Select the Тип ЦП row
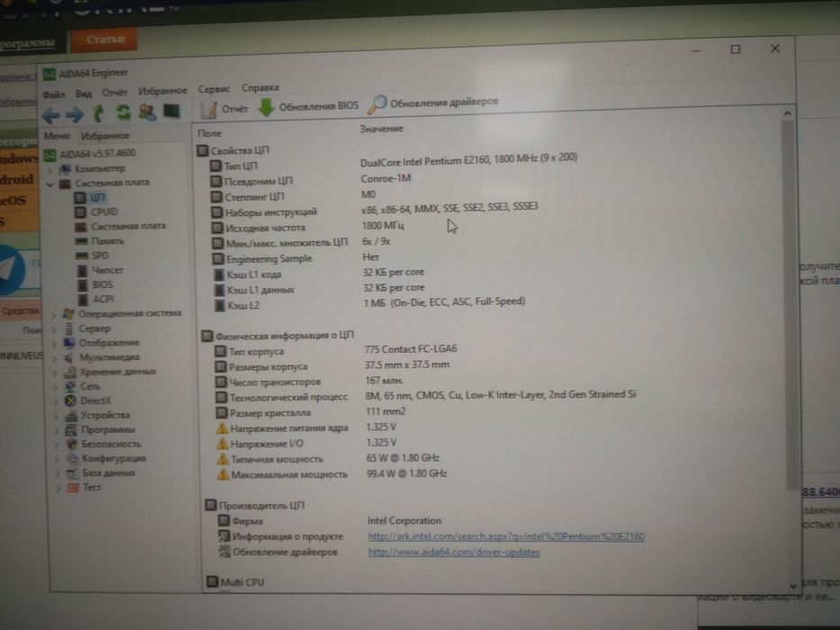This screenshot has height=630, width=840. (393, 162)
